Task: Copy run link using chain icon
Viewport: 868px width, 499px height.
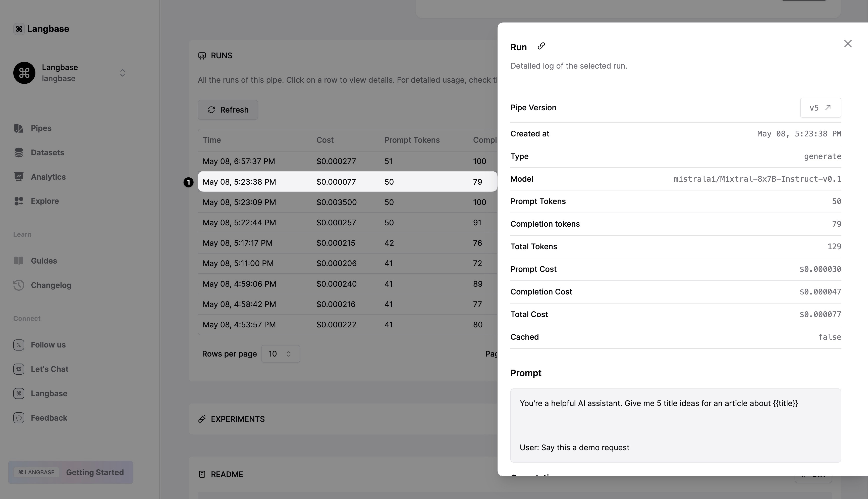Action: click(x=541, y=46)
